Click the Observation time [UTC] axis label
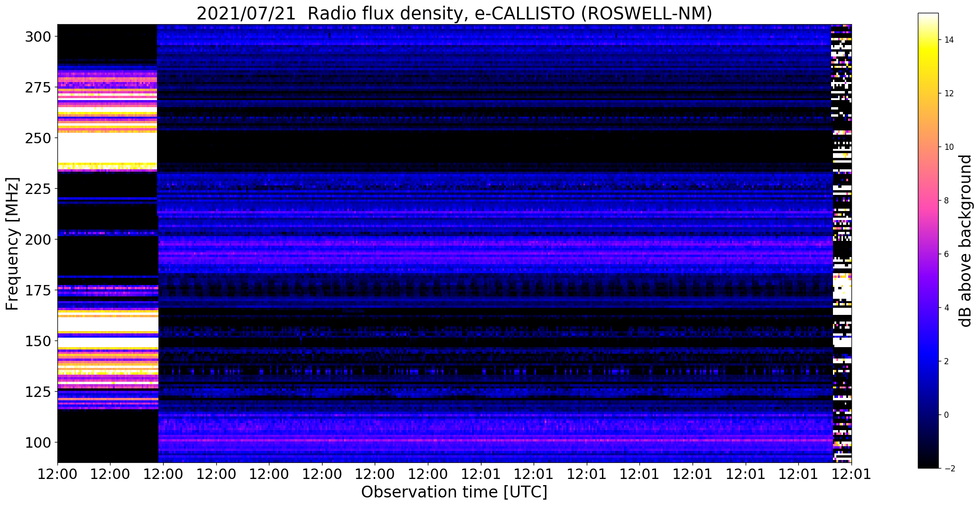 [x=454, y=492]
